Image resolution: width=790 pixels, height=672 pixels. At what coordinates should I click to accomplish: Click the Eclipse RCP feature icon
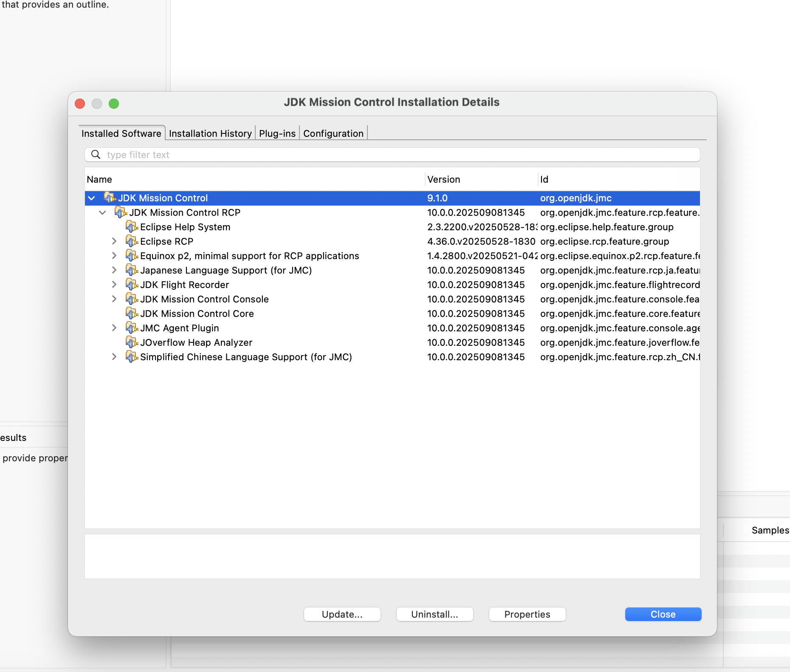pyautogui.click(x=132, y=241)
